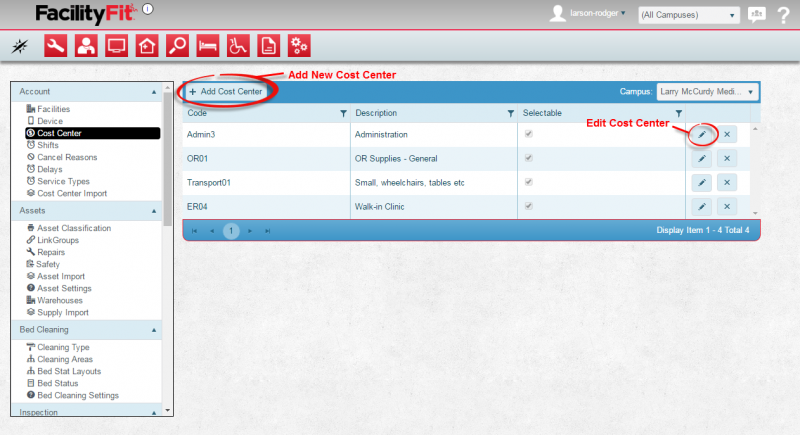Select Cost Center in the sidebar
Screen dimensions: 800x435
pos(92,133)
